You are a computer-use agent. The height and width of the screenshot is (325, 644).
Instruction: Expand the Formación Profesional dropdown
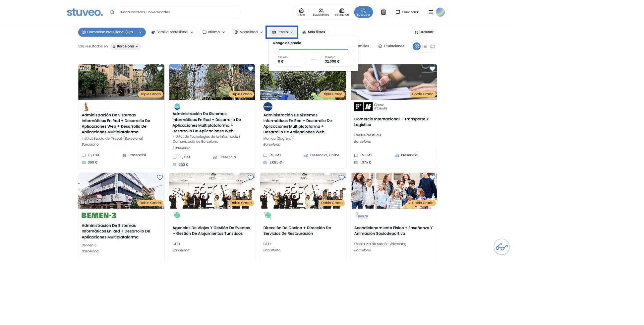tap(112, 32)
